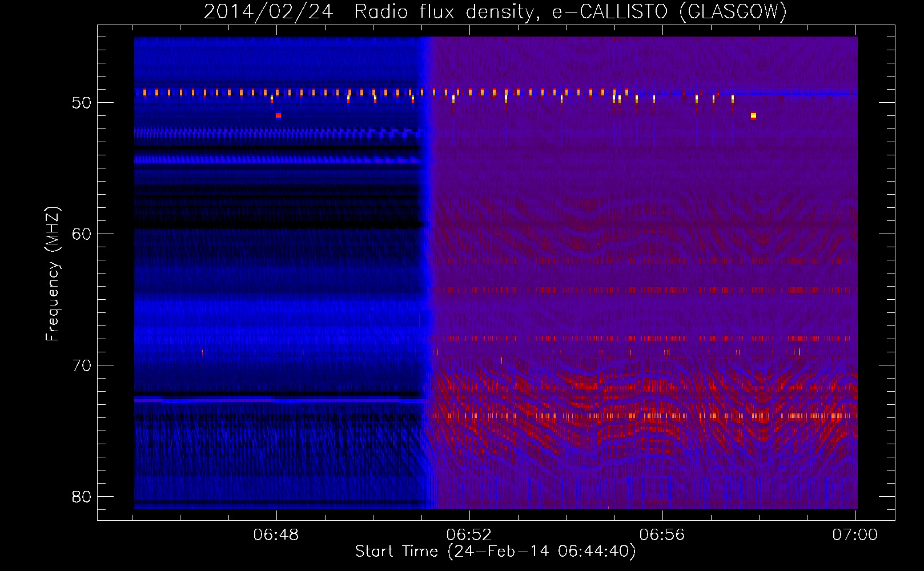Click the 50 frequency tick label
The height and width of the screenshot is (571, 924).
coord(82,103)
